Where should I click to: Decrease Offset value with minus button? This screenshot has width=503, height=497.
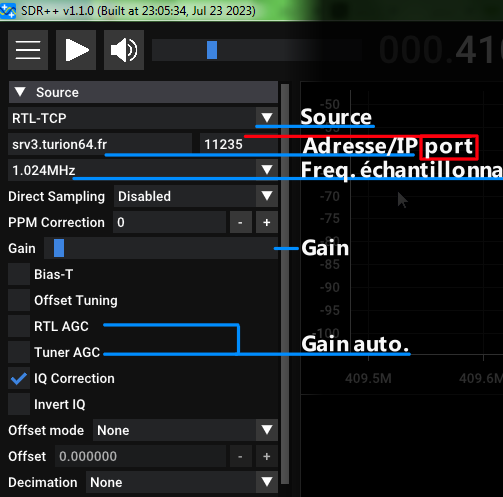tap(241, 456)
